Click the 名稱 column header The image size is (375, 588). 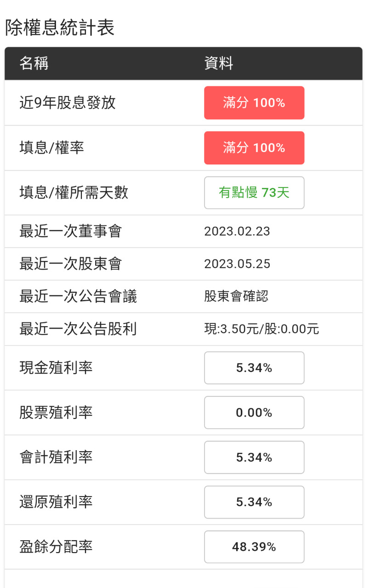(34, 63)
